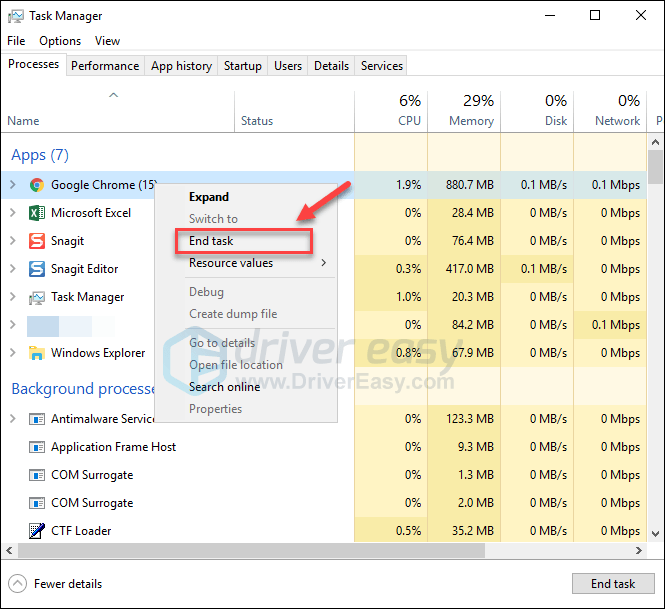Click the Application Frame Host icon
The height and width of the screenshot is (609, 665).
(37, 447)
